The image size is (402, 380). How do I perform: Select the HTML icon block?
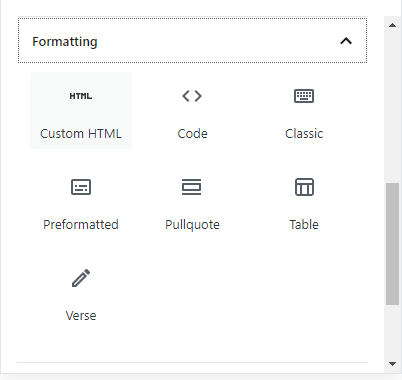pos(81,96)
